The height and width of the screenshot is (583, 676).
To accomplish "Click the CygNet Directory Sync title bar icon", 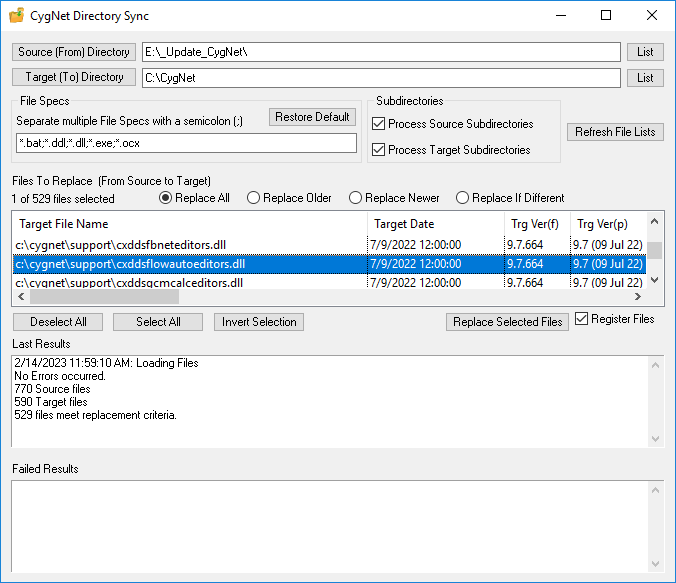I will (16, 16).
